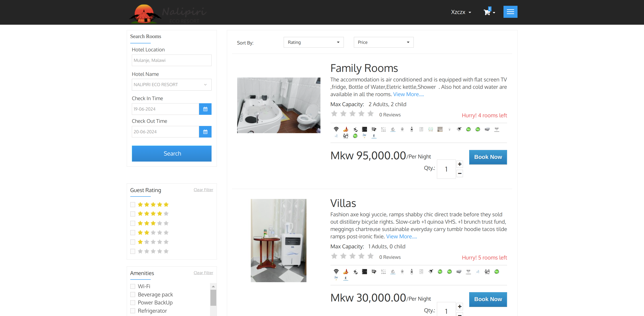Click View More link on Family Rooms listing
The width and height of the screenshot is (644, 316).
point(409,94)
